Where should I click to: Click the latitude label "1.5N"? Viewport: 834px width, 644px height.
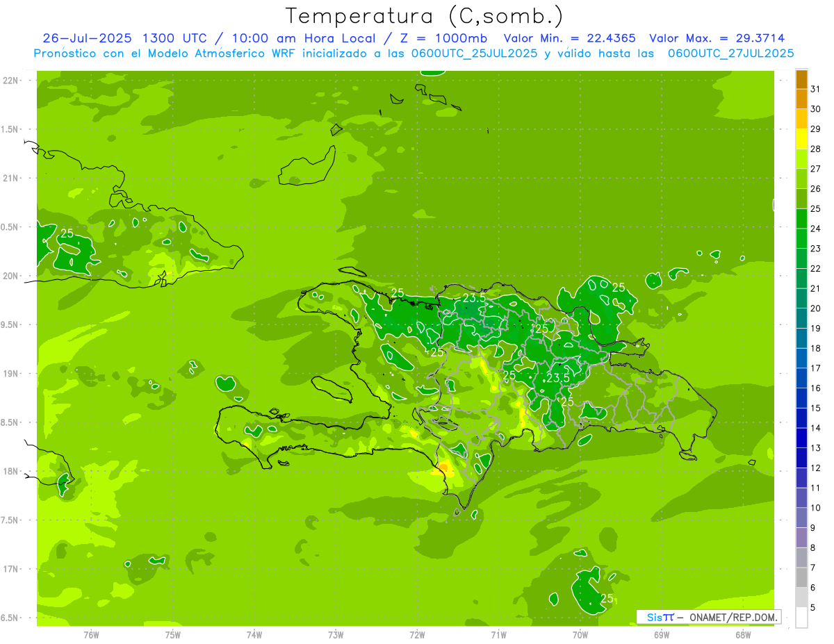click(9, 129)
